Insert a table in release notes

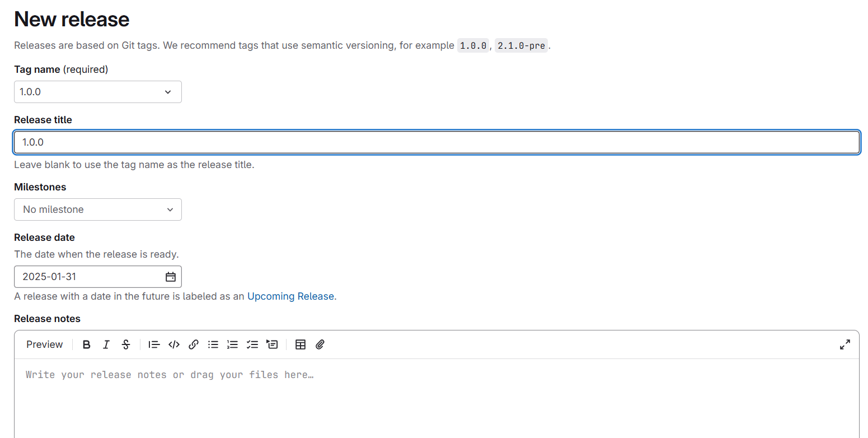click(301, 344)
